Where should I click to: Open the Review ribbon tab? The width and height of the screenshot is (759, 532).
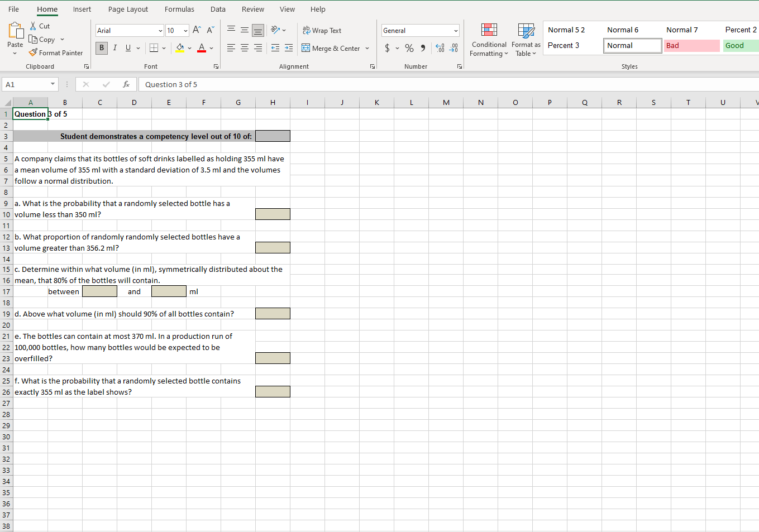pos(252,9)
